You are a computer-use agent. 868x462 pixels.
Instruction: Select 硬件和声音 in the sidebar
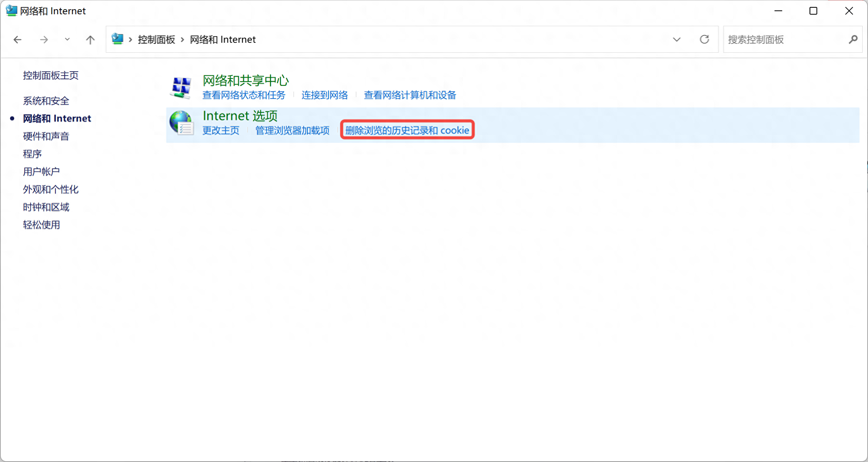point(46,136)
